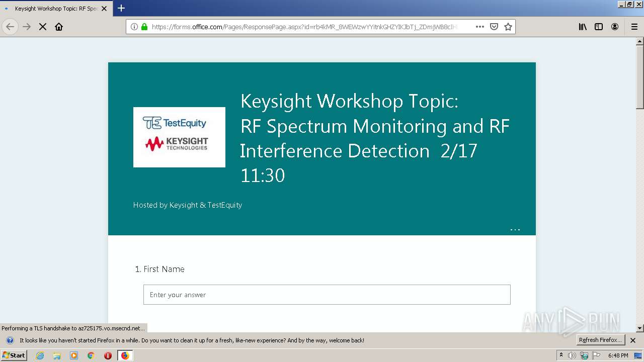Open media player from taskbar

[74, 355]
